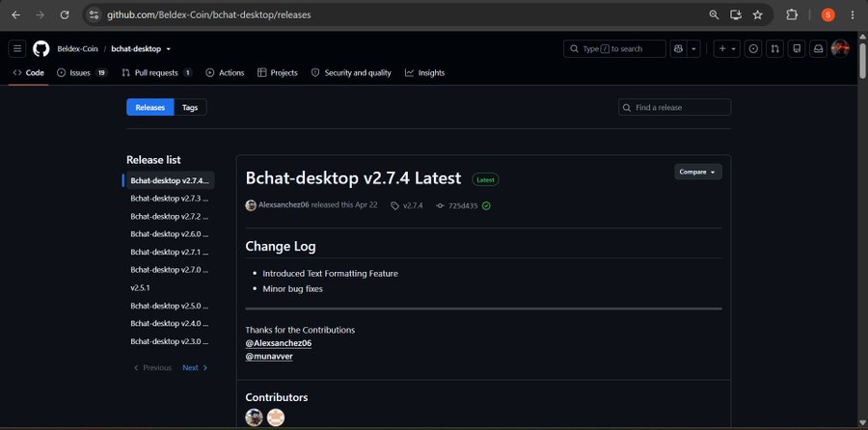Click the Find a release field
Screen dimensions: 868x430
pos(674,107)
